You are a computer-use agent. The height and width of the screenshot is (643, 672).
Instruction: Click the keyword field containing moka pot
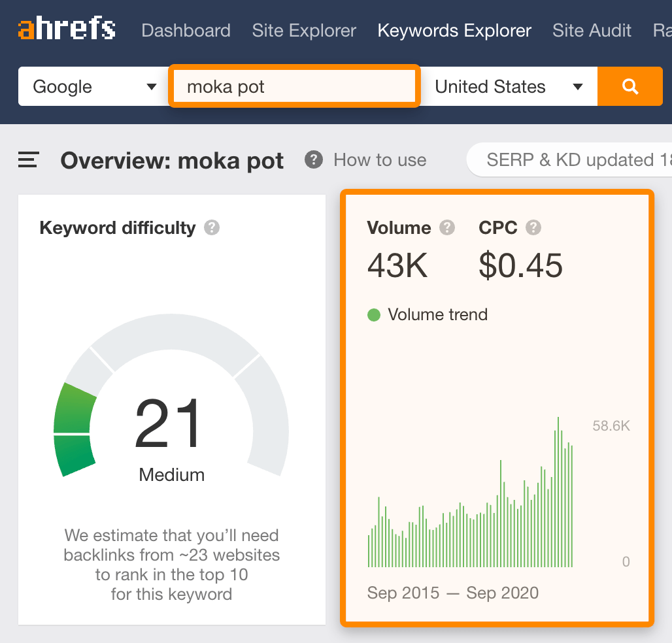[x=294, y=87]
